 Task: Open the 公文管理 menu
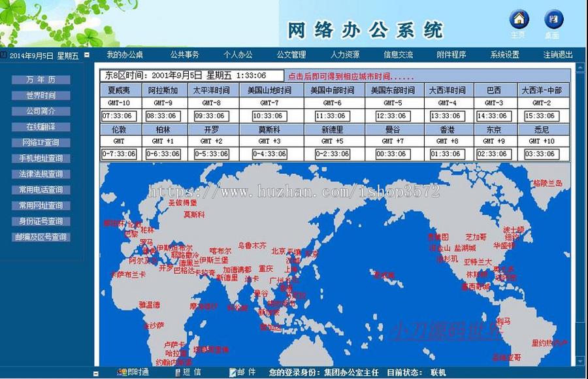pos(291,55)
